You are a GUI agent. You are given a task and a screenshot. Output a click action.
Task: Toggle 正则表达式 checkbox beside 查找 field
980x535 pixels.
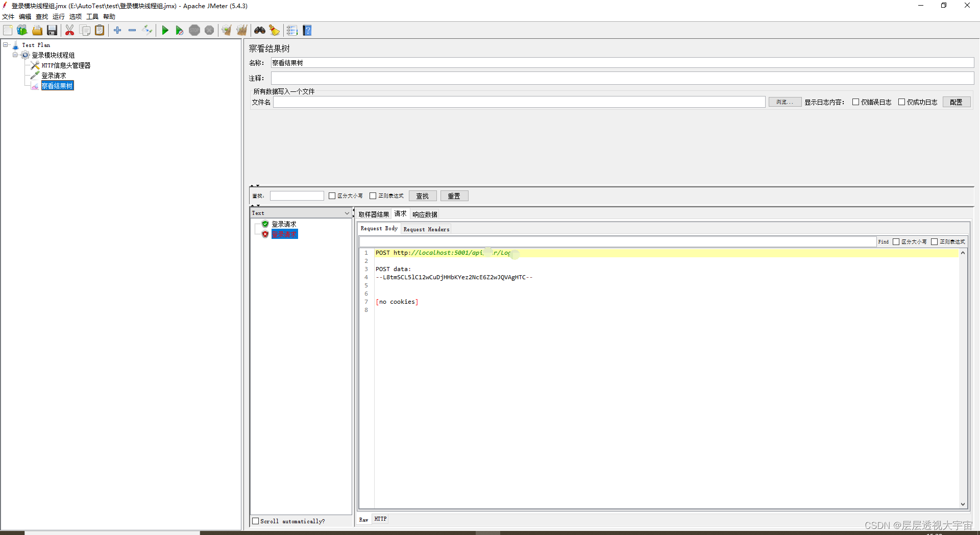[x=373, y=196]
